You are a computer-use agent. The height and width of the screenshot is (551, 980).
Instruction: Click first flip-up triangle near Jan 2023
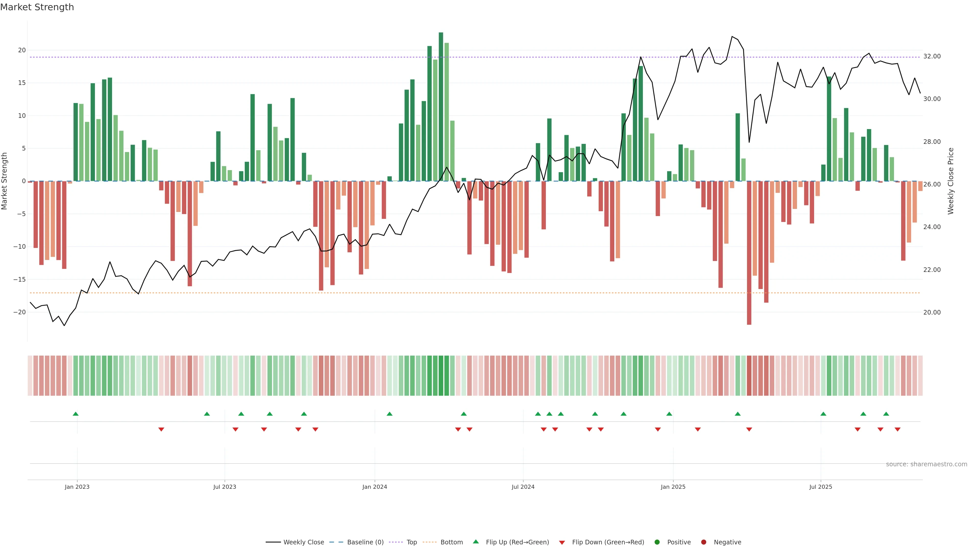click(x=76, y=414)
